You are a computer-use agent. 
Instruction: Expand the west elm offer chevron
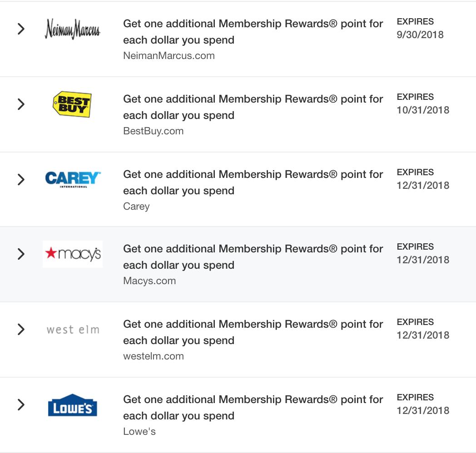[21, 329]
